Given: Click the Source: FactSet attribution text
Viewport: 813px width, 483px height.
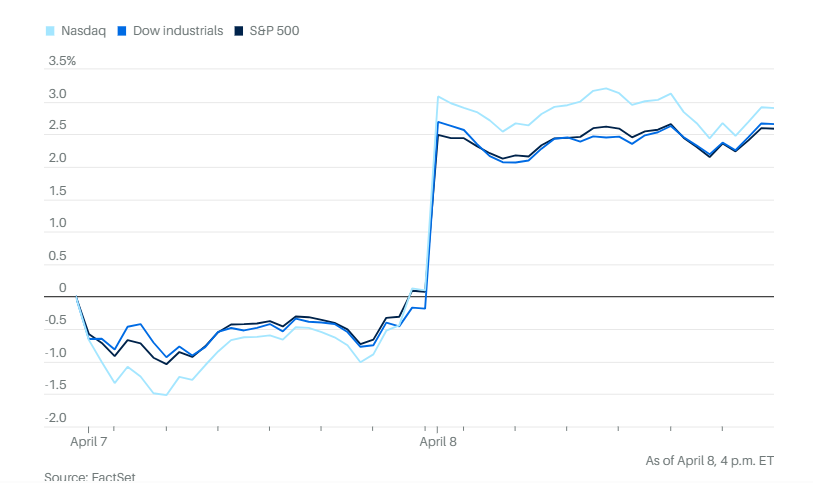Looking at the screenshot, I should (x=89, y=476).
